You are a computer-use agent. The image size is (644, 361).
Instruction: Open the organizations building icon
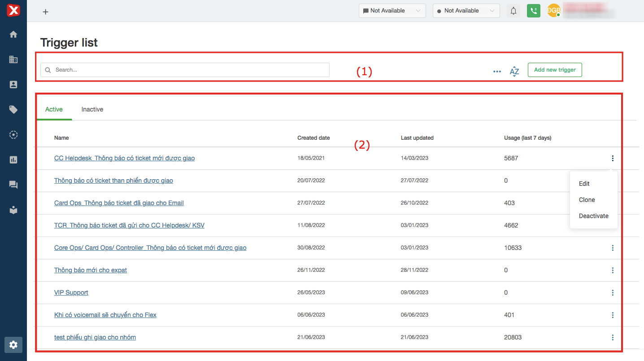(x=13, y=60)
